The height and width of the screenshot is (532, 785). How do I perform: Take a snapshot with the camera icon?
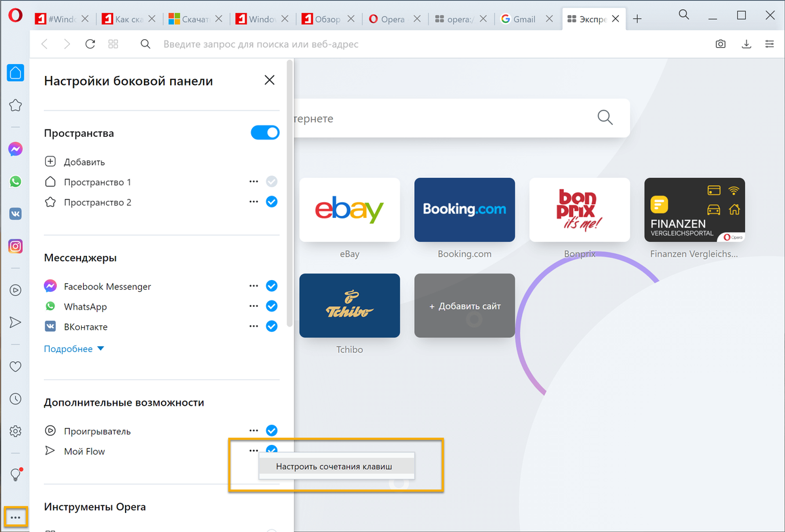coord(720,44)
